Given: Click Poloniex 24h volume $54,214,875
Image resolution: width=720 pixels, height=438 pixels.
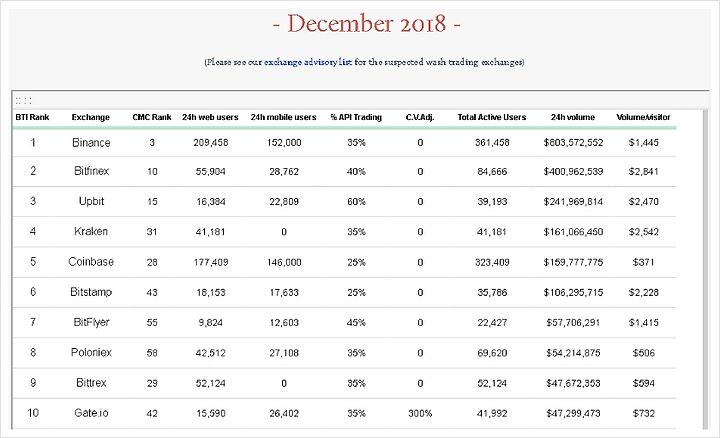Looking at the screenshot, I should tap(573, 353).
